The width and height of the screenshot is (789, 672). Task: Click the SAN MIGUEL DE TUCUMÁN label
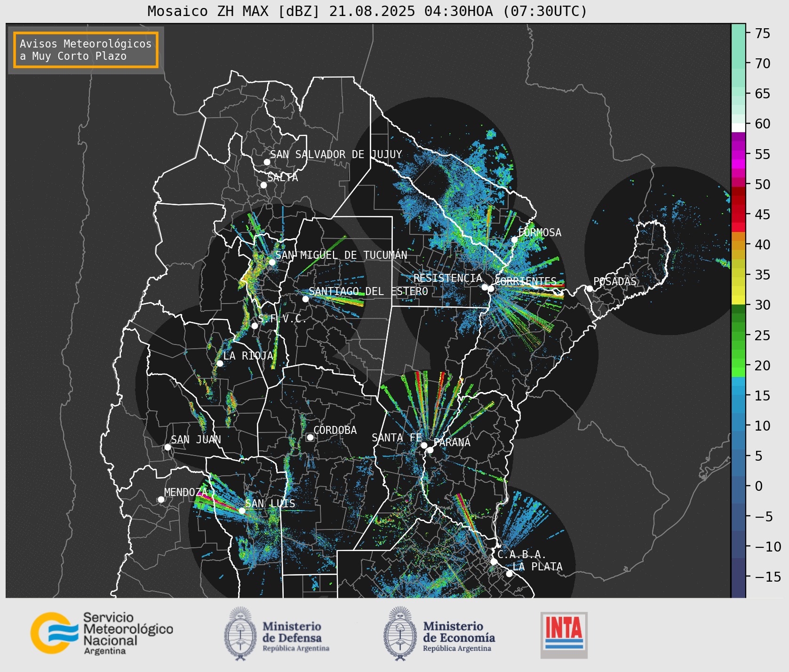(x=341, y=255)
